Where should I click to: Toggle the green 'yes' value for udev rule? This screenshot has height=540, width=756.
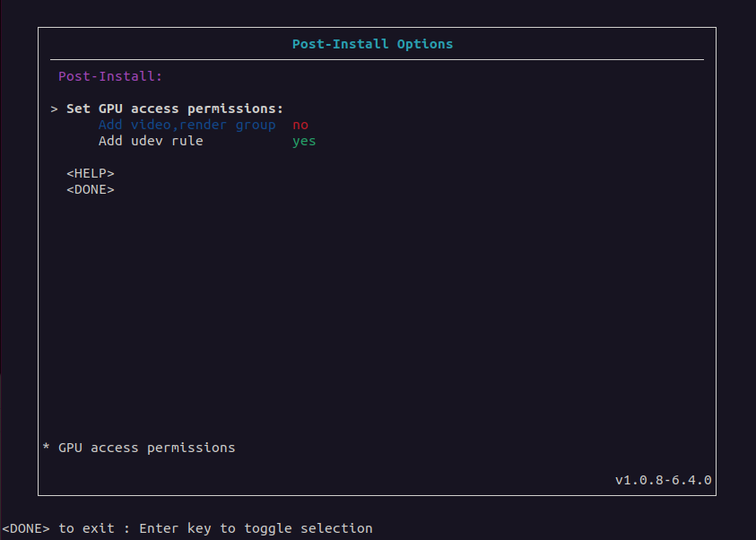click(304, 141)
